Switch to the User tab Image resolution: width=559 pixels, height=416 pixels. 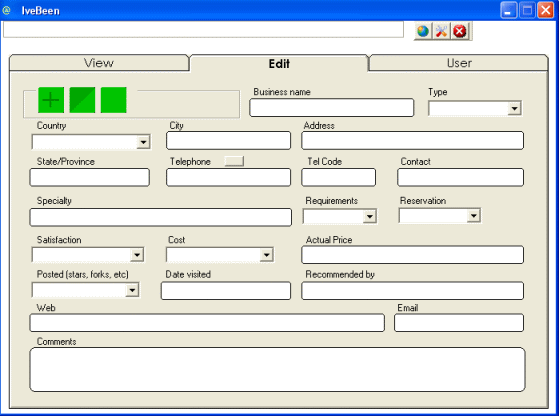pyautogui.click(x=459, y=63)
